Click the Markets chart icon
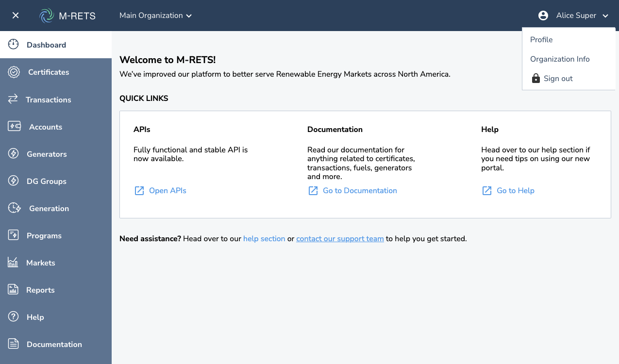 tap(13, 263)
